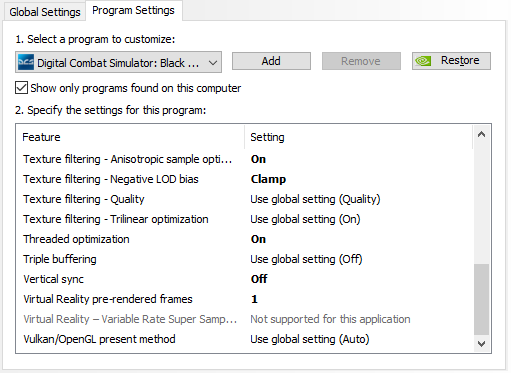Open the Clamp setting value
The height and width of the screenshot is (373, 511).
[268, 179]
